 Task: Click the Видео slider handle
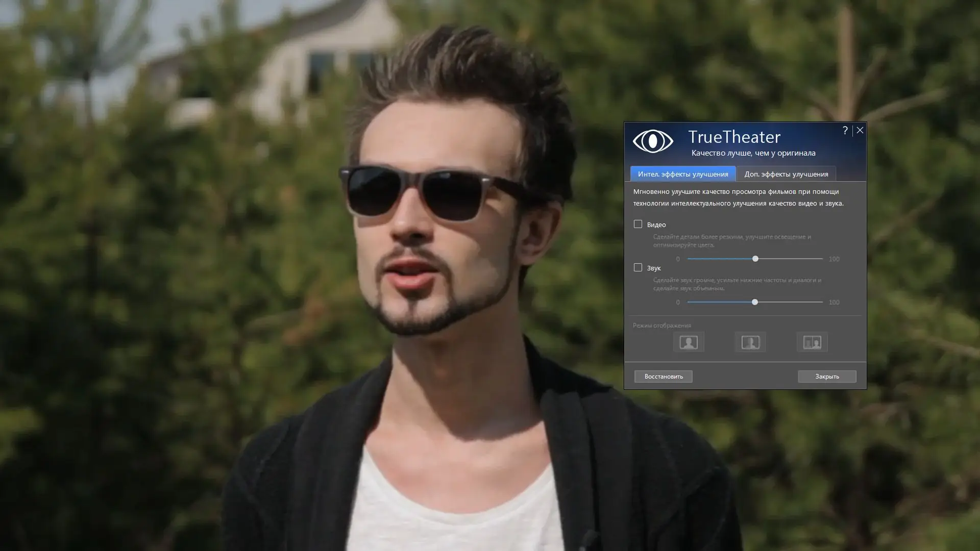(x=755, y=259)
